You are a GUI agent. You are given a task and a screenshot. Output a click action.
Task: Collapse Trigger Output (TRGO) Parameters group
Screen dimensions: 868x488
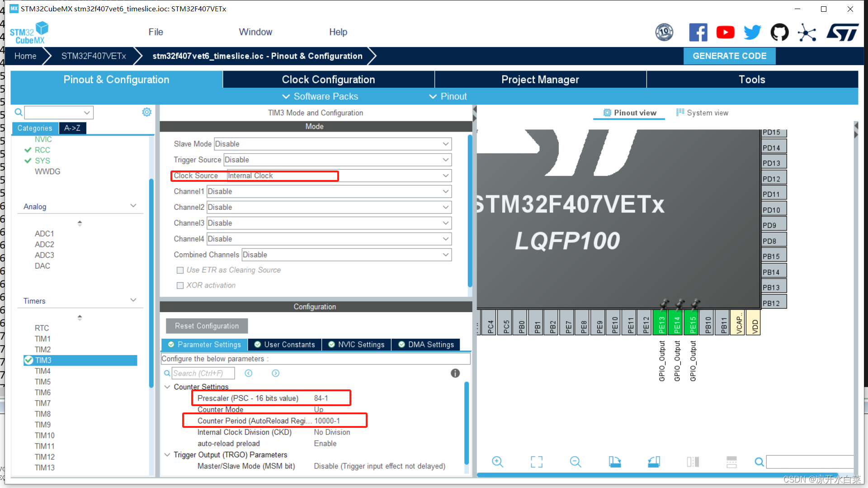point(167,455)
